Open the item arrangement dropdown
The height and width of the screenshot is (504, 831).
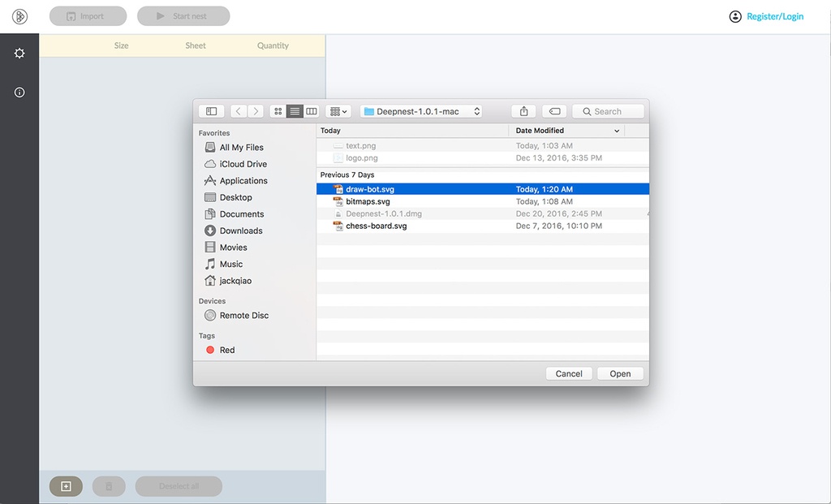coord(338,111)
